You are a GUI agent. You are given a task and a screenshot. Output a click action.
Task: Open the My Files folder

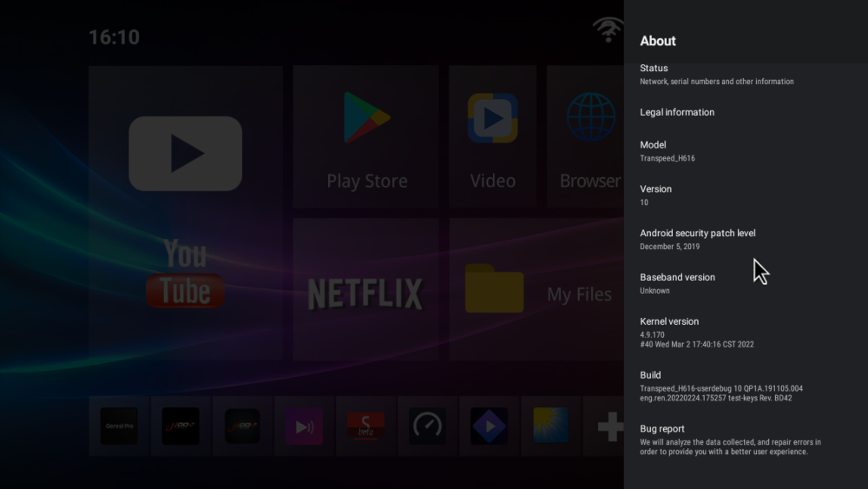[x=536, y=289]
